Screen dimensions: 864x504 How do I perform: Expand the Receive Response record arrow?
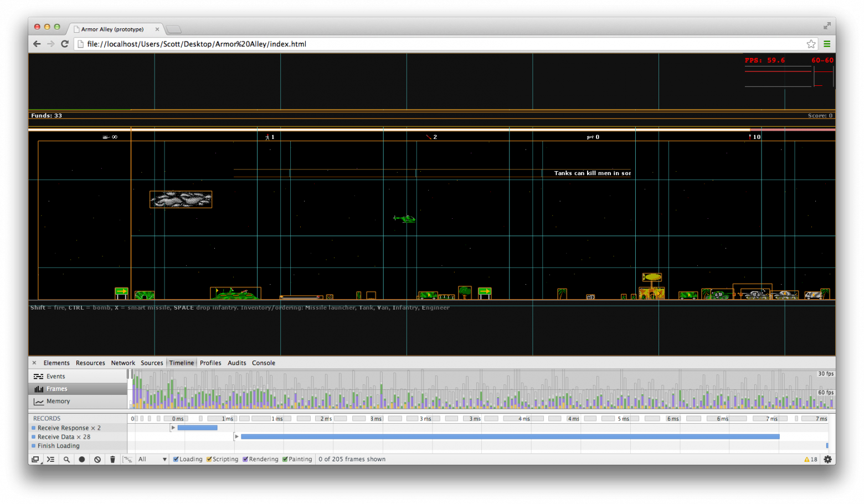[173, 428]
